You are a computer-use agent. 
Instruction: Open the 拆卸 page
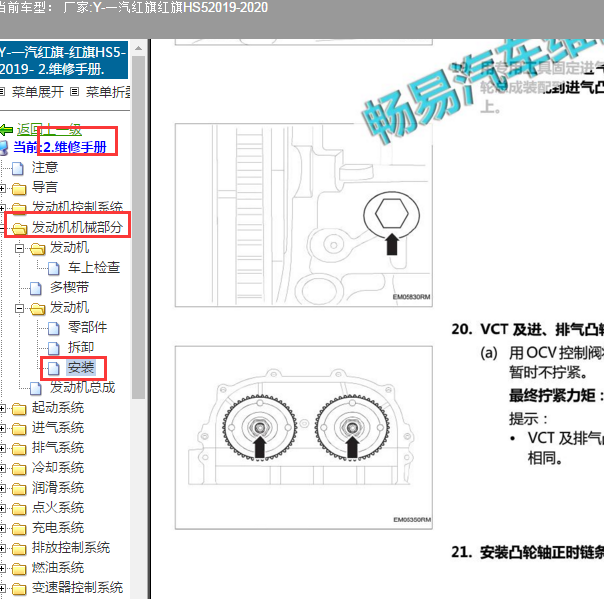pyautogui.click(x=81, y=347)
